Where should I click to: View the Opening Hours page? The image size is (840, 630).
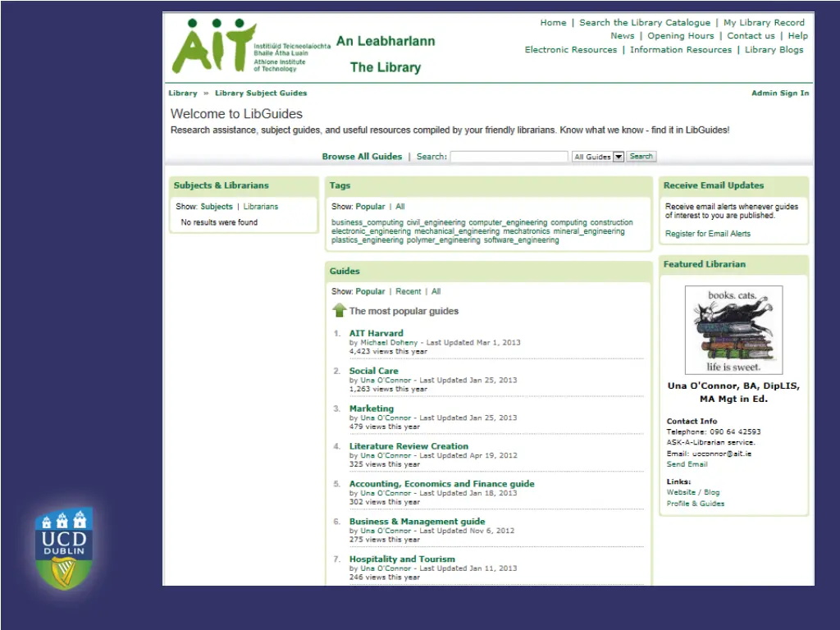[681, 36]
